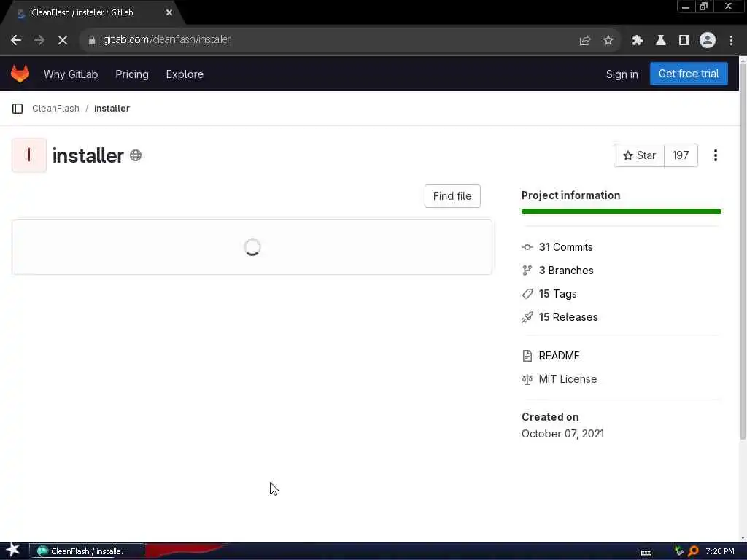Image resolution: width=747 pixels, height=560 pixels.
Task: Open the Explore page
Action: click(185, 74)
